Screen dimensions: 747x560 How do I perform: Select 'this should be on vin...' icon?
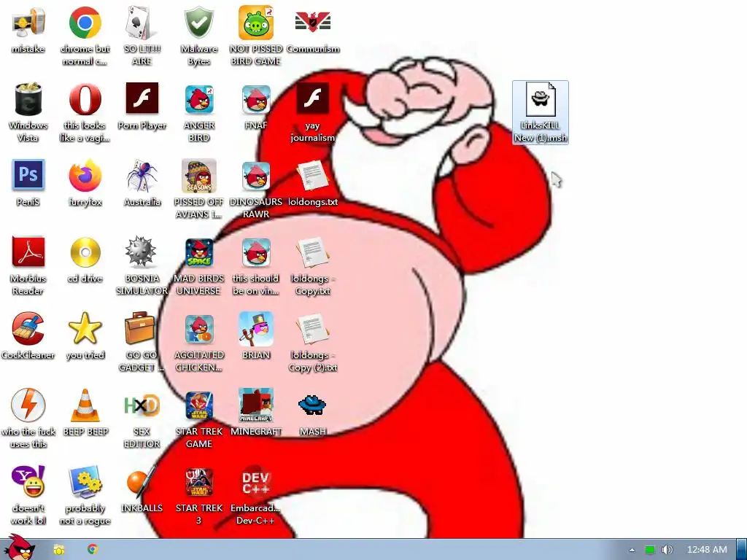coord(256,252)
